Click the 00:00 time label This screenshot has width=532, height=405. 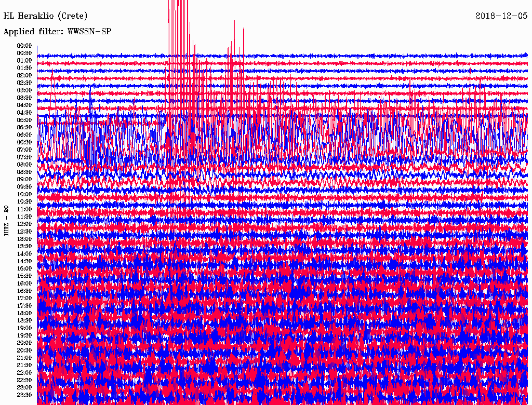[24, 46]
